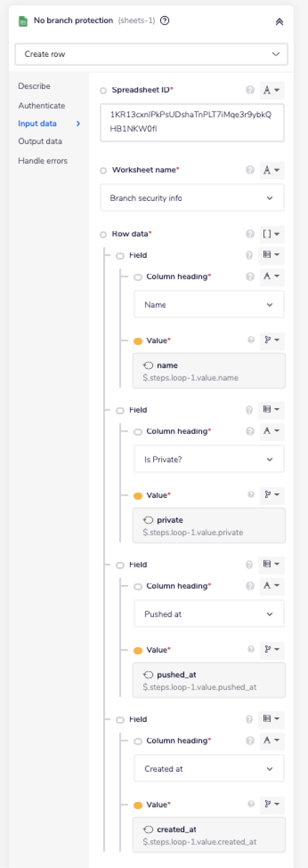Select Authenticate in the left sidebar

tap(41, 106)
